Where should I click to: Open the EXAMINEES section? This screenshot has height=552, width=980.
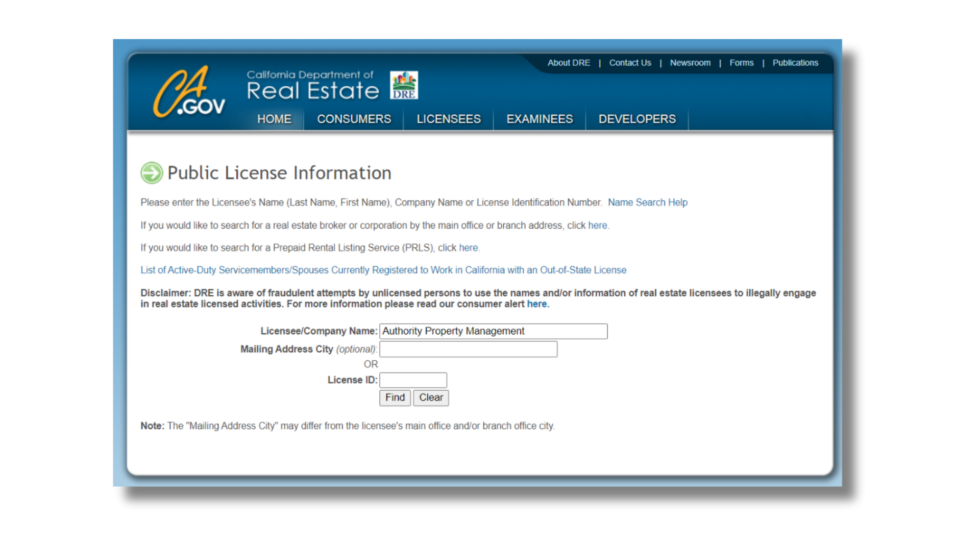coord(539,119)
